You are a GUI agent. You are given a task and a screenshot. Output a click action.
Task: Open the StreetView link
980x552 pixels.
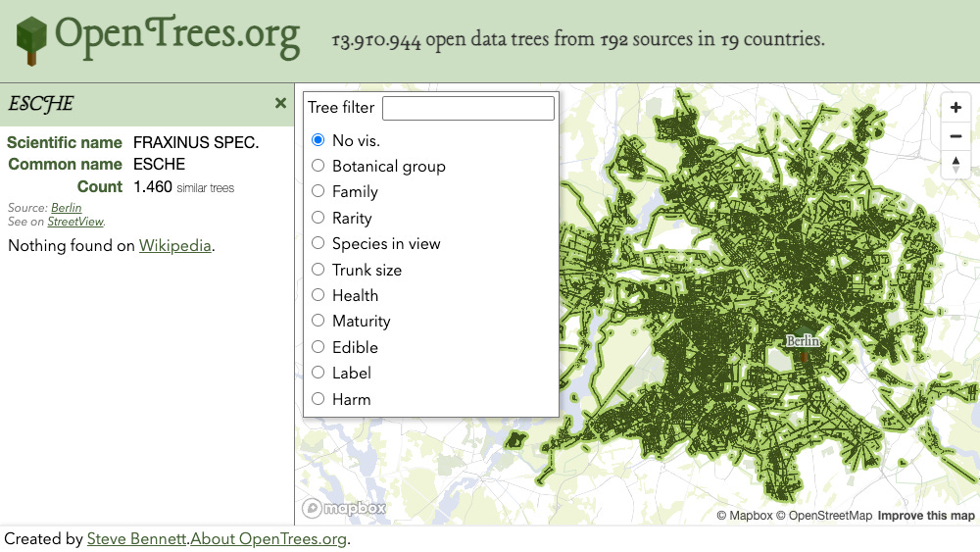tap(75, 222)
